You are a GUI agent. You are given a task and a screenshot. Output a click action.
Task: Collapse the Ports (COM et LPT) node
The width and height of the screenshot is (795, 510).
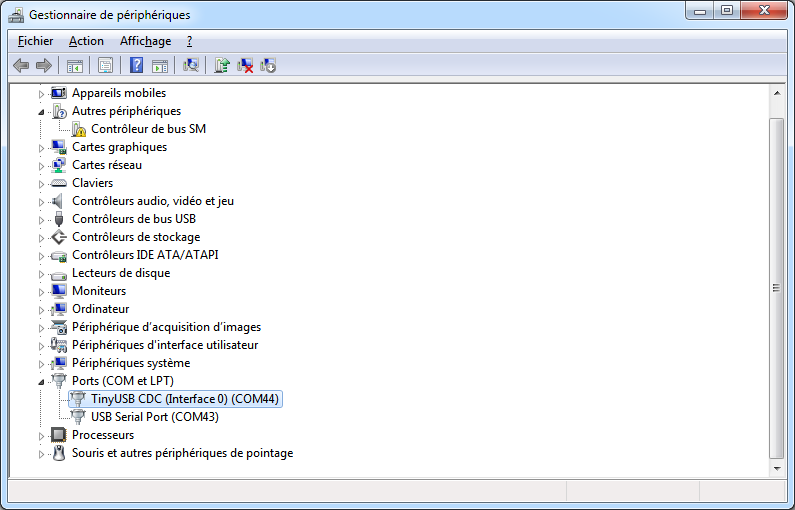pos(42,381)
